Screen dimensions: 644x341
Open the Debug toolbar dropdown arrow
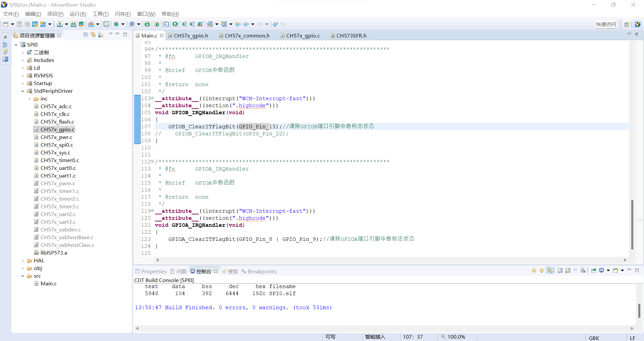pyautogui.click(x=123, y=24)
